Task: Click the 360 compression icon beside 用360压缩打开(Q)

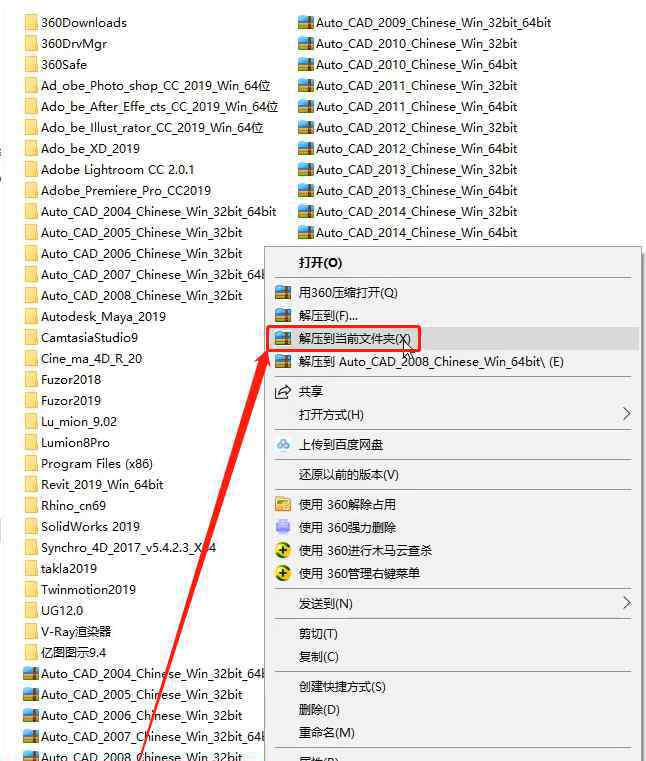Action: (x=283, y=292)
